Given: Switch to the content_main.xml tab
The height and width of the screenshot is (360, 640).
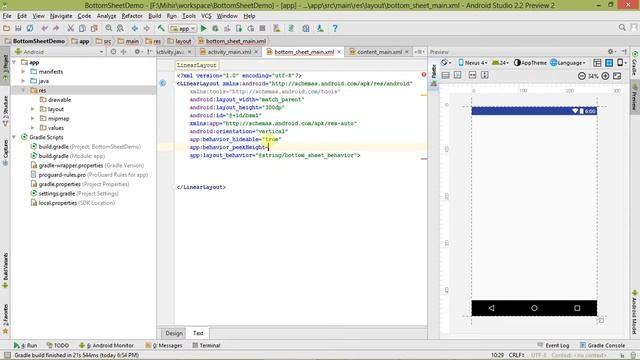Looking at the screenshot, I should [379, 52].
